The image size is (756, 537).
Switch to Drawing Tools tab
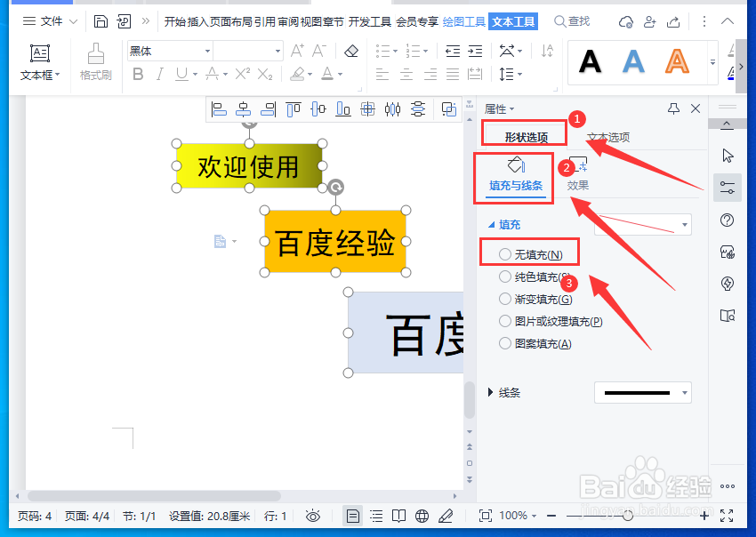(463, 21)
